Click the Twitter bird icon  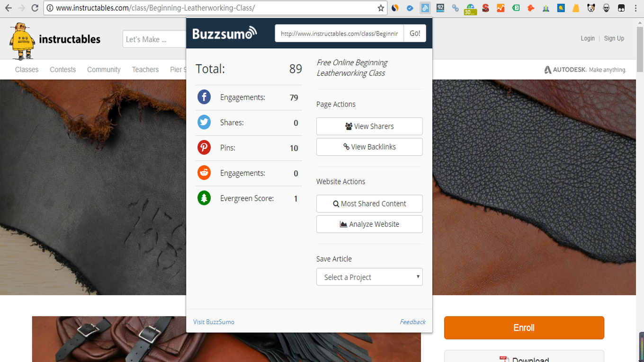pyautogui.click(x=204, y=123)
